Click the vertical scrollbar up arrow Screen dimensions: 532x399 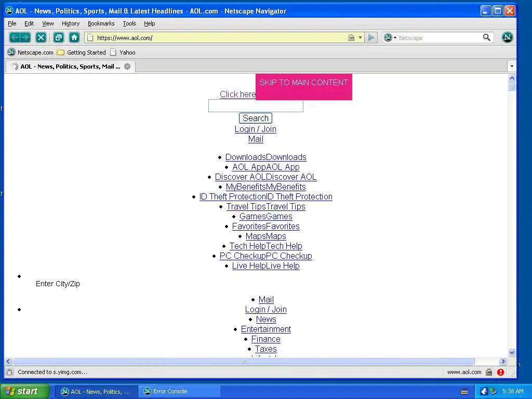tap(512, 78)
